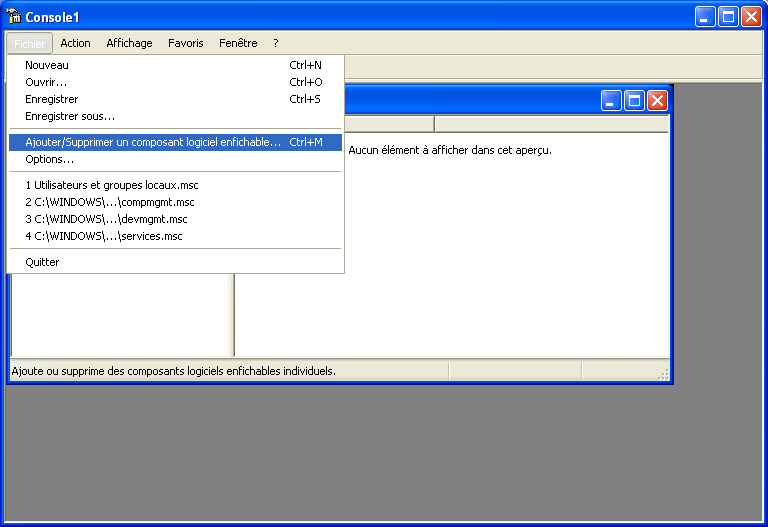The width and height of the screenshot is (768, 527).
Task: Open recent file compmgmt.msc
Action: pyautogui.click(x=175, y=202)
